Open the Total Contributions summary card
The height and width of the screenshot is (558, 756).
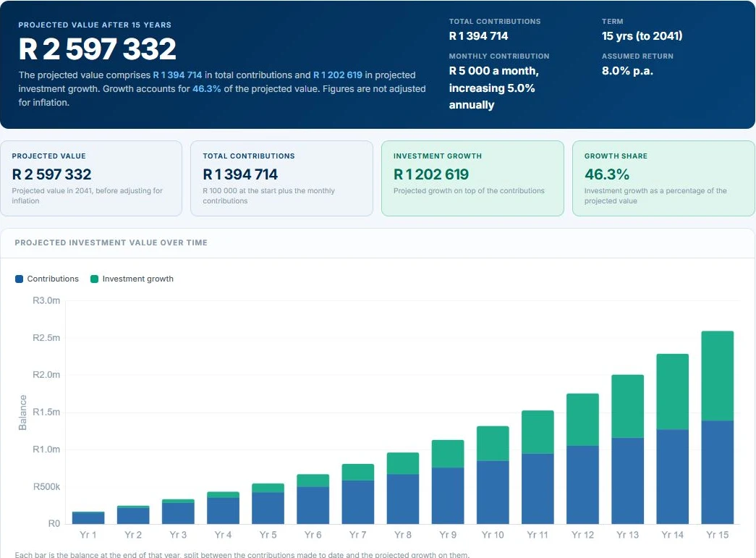coord(281,179)
